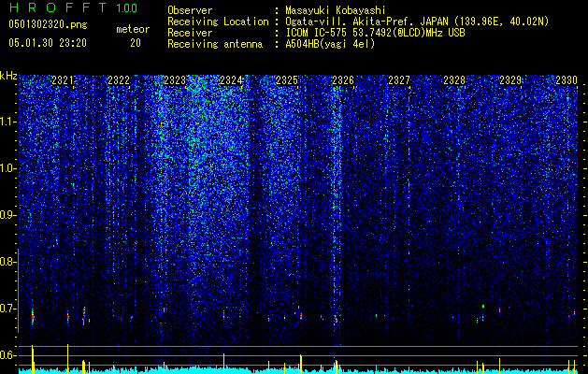Image resolution: width=588 pixels, height=374 pixels.
Task: Click the 'Receiving Location' label
Action: point(218,22)
